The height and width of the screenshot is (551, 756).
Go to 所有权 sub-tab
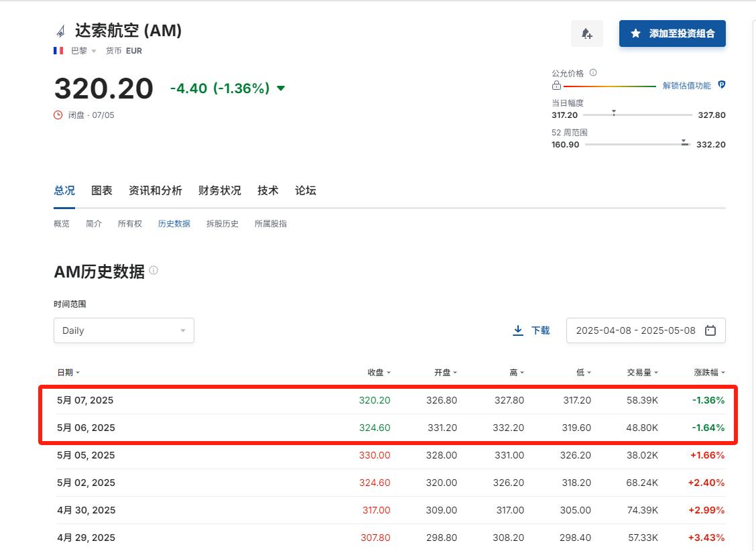130,224
